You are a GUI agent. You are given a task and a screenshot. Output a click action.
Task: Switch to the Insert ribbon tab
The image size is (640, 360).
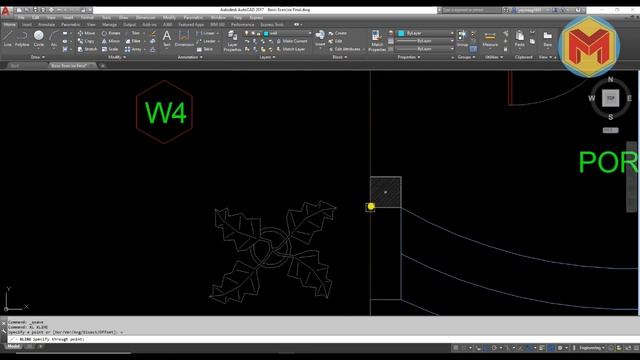pyautogui.click(x=27, y=24)
